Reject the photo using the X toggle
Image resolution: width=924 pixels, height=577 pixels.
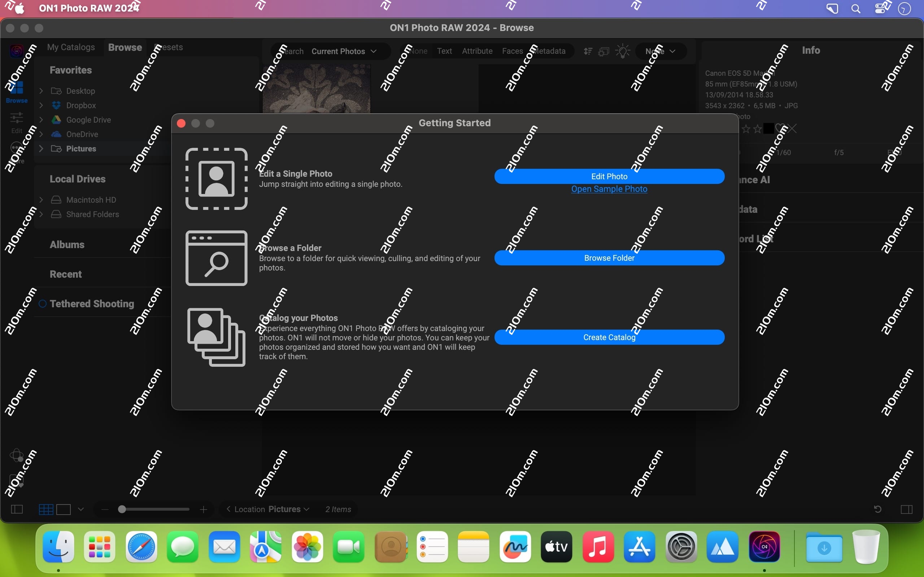[x=793, y=129]
